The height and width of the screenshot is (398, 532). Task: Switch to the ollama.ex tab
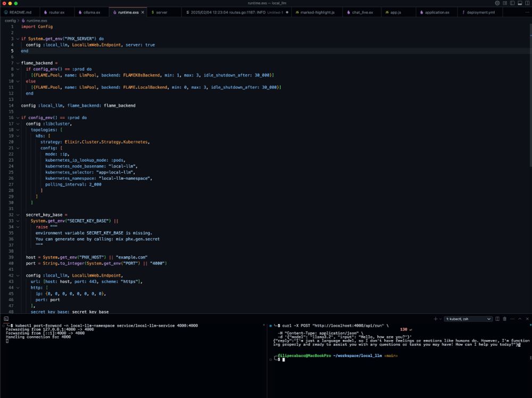pos(92,12)
